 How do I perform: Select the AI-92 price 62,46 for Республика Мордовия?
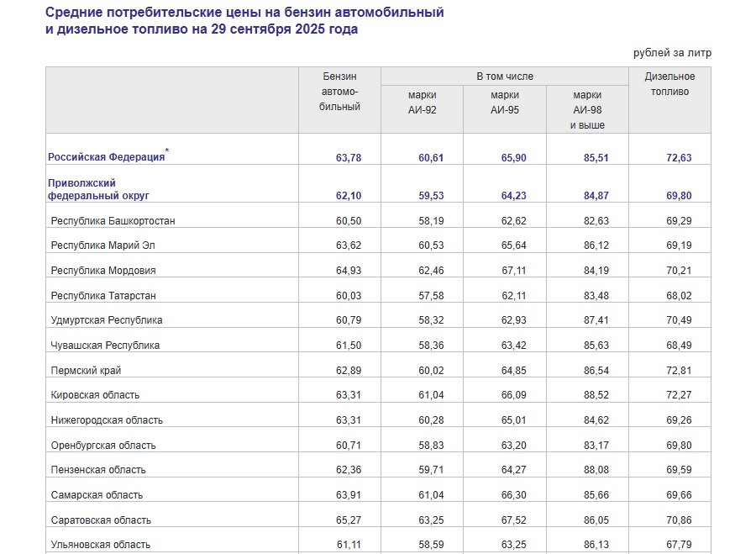[x=430, y=271]
